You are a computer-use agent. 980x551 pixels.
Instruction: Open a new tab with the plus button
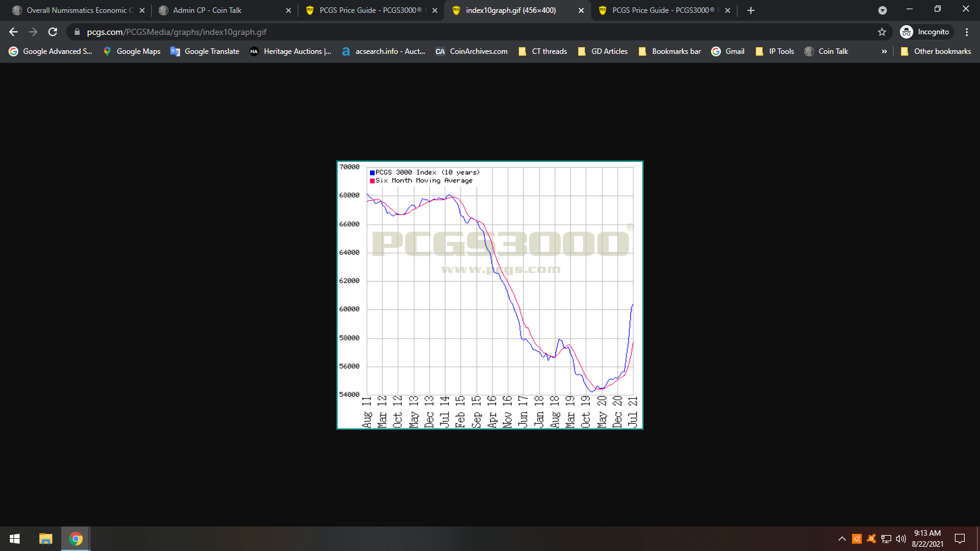(x=751, y=10)
